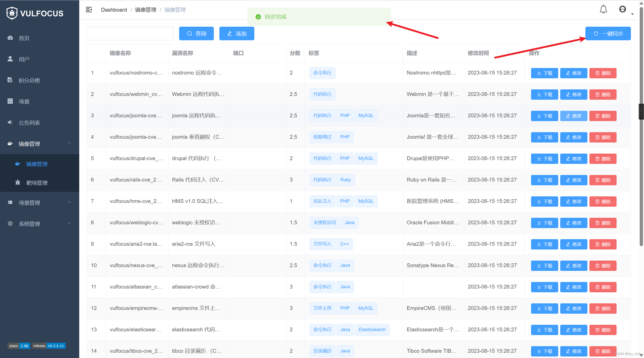
Task: Toggle the sidebar hamburger icon
Action: coord(89,10)
